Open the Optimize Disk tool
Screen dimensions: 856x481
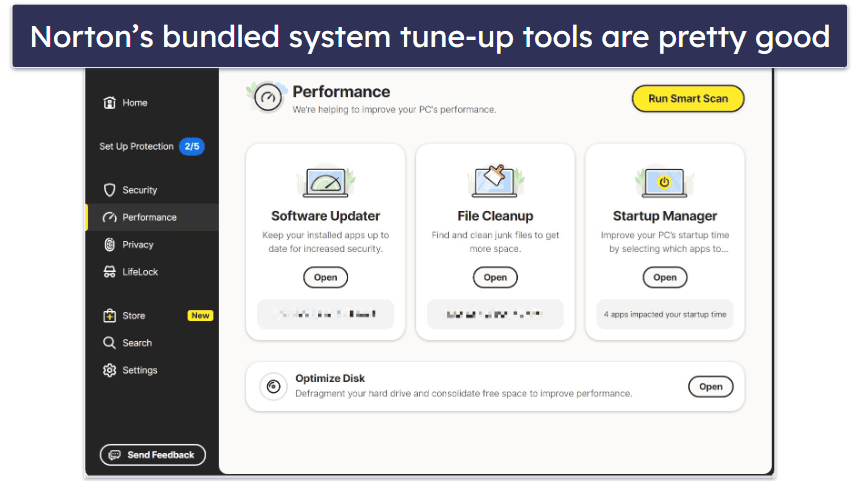710,387
